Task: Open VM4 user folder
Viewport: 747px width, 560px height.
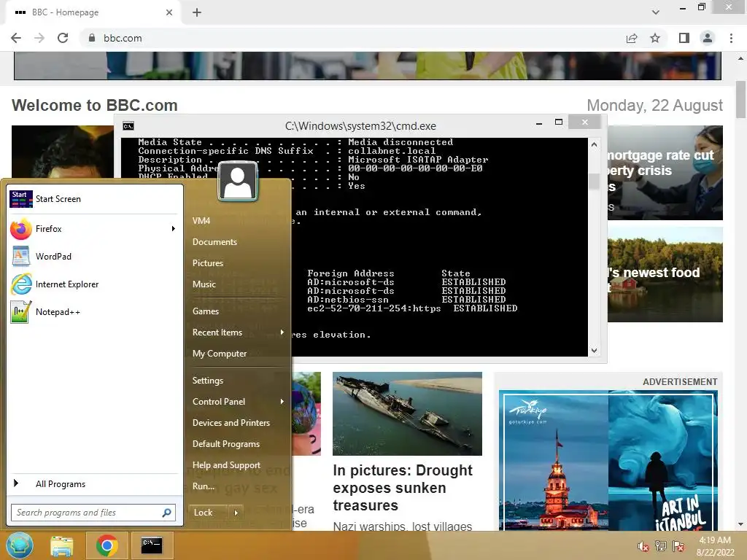Action: pyautogui.click(x=201, y=221)
